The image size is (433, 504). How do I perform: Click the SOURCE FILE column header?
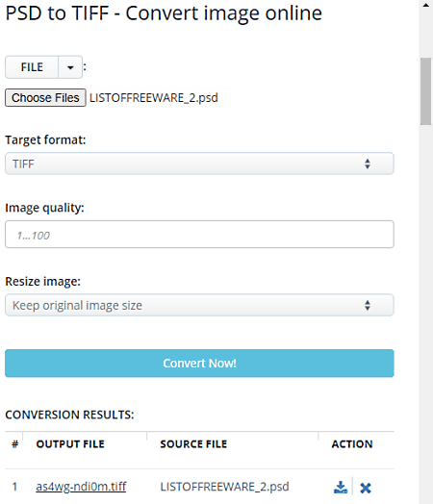pyautogui.click(x=193, y=444)
